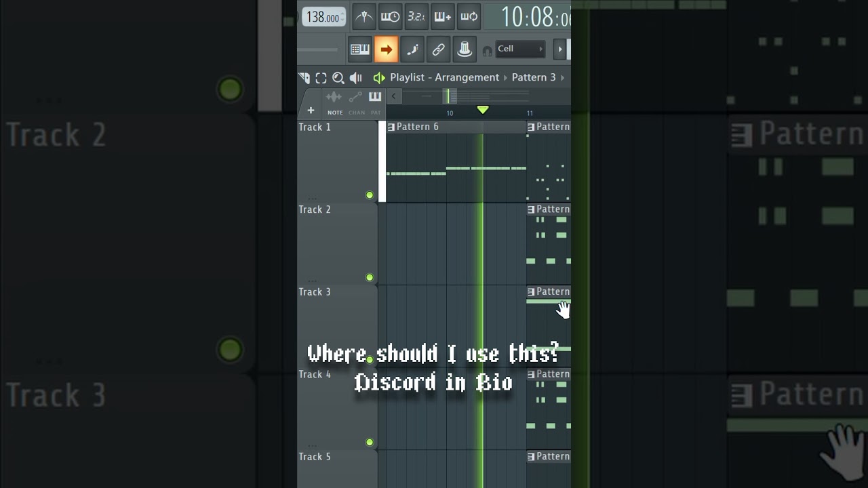Open clip menu icon of Track 1 bar-11 pattern
Screen dimensions: 868x488
[531, 127]
